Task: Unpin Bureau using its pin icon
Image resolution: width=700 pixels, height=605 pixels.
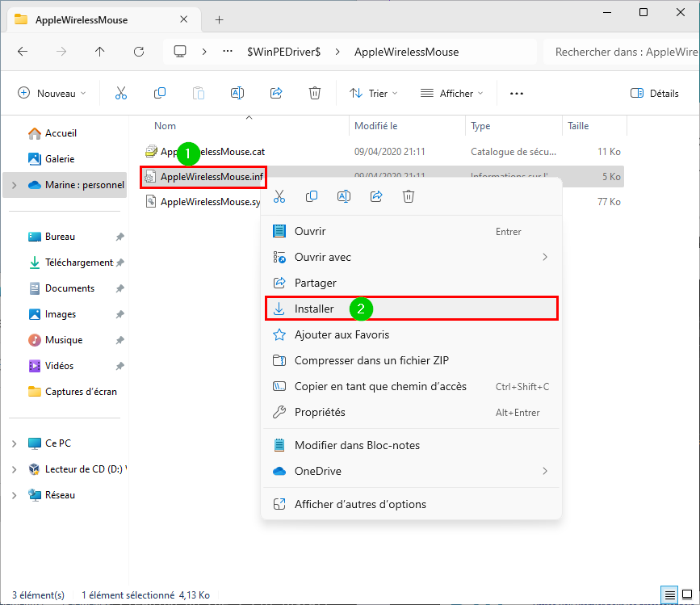Action: pyautogui.click(x=119, y=237)
